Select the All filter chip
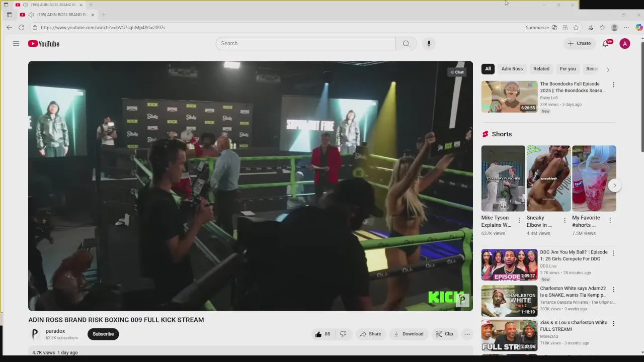Viewport: 644px width, 362px height. (488, 69)
